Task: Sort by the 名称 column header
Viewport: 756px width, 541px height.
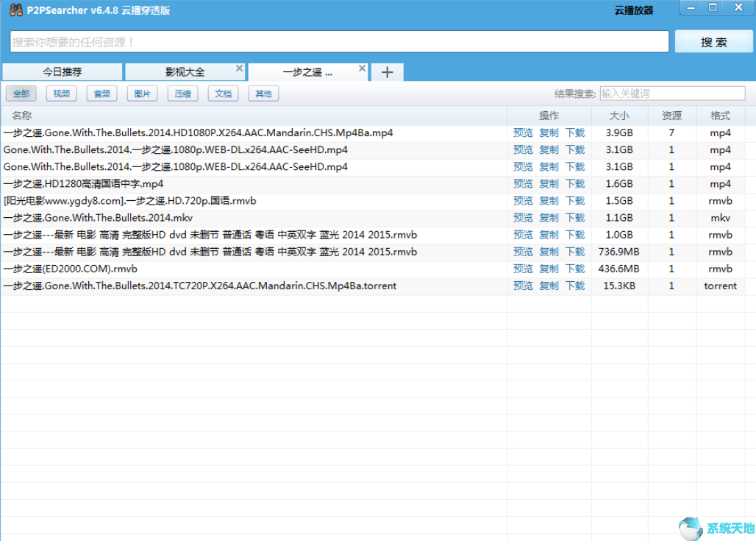Action: click(254, 116)
